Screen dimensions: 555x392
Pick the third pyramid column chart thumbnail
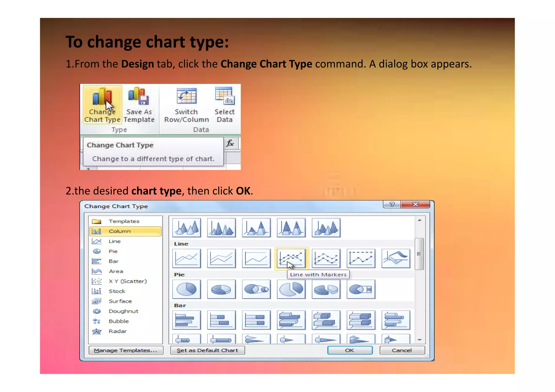pyautogui.click(x=256, y=228)
